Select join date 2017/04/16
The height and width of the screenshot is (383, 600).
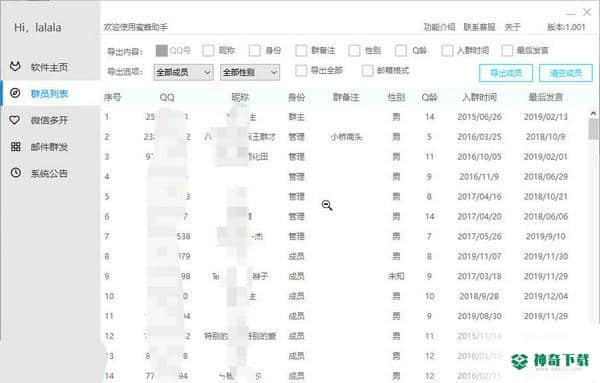point(479,196)
